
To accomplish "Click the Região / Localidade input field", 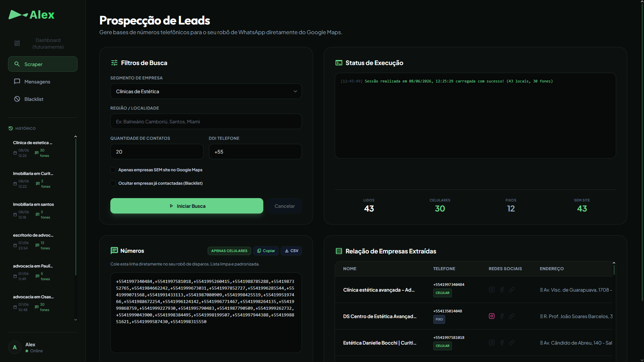I will coord(206,121).
